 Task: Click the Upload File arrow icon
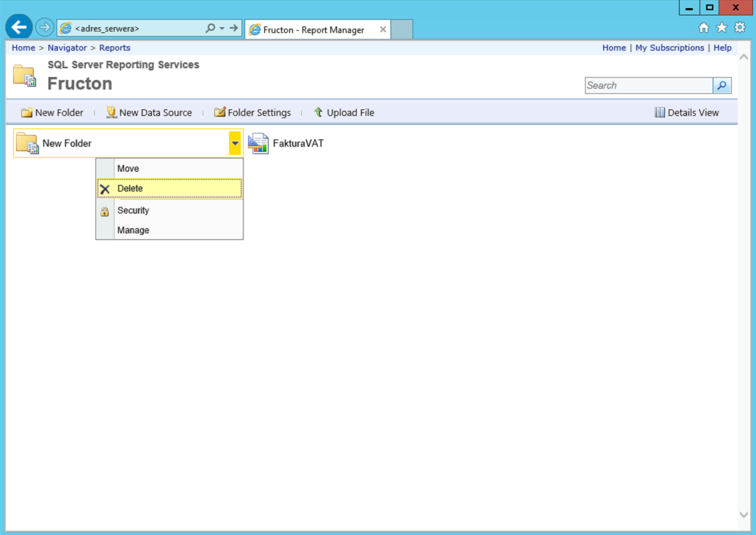click(319, 112)
